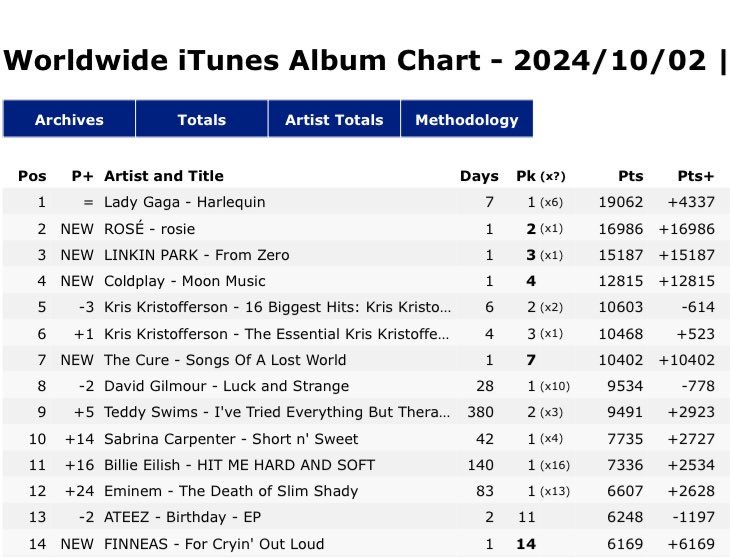730x557 pixels.
Task: Open David Gilmour - Luck and Strange
Action: [x=227, y=386]
